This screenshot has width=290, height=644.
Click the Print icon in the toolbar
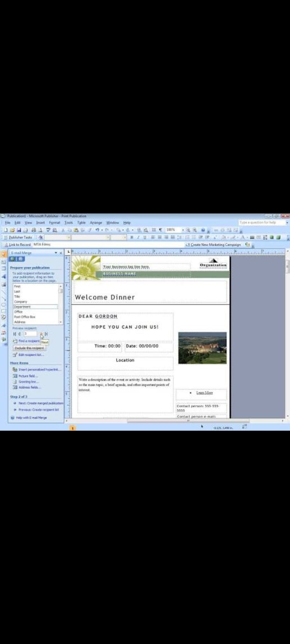[x=34, y=230]
